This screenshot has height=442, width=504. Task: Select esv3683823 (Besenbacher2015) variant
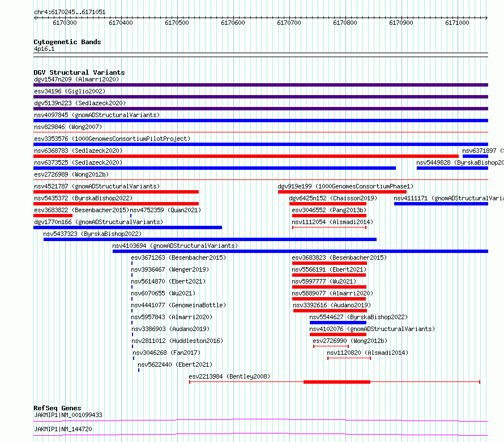point(339,258)
